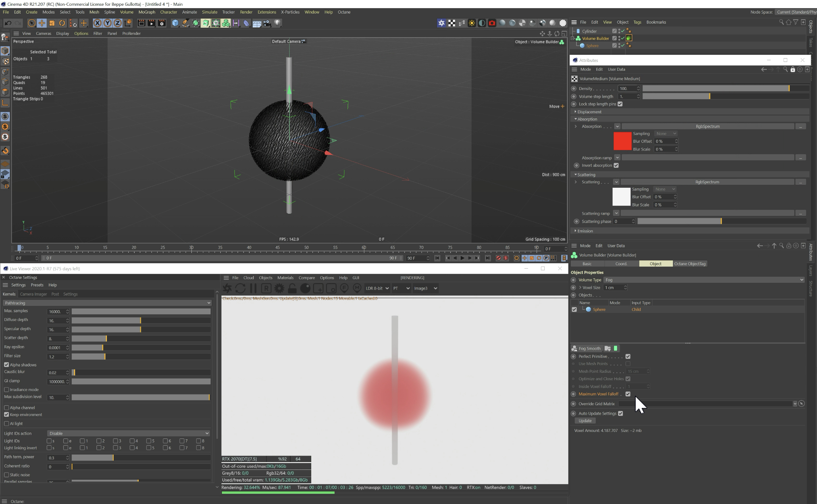Toggle Invert absorption checkbox
The width and height of the screenshot is (817, 504).
pyautogui.click(x=616, y=165)
